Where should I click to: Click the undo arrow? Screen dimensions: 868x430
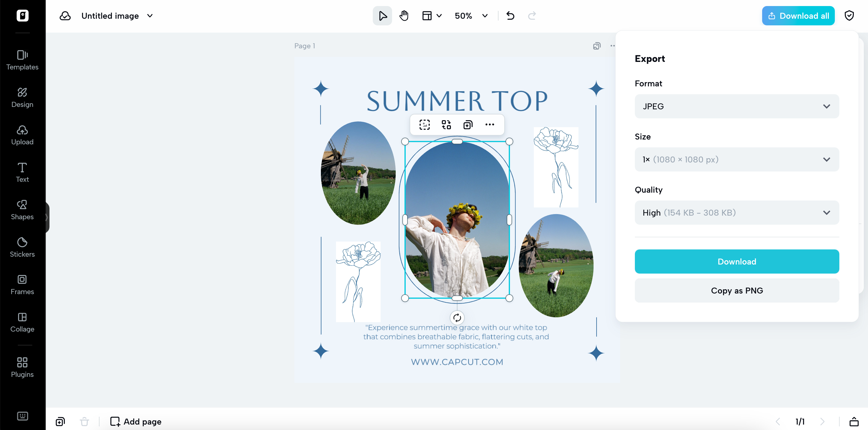[510, 16]
